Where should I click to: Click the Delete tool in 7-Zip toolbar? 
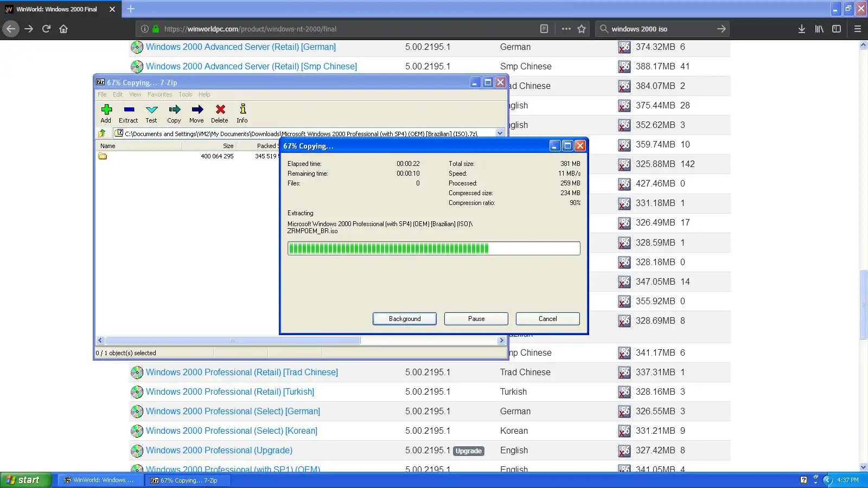(x=220, y=113)
